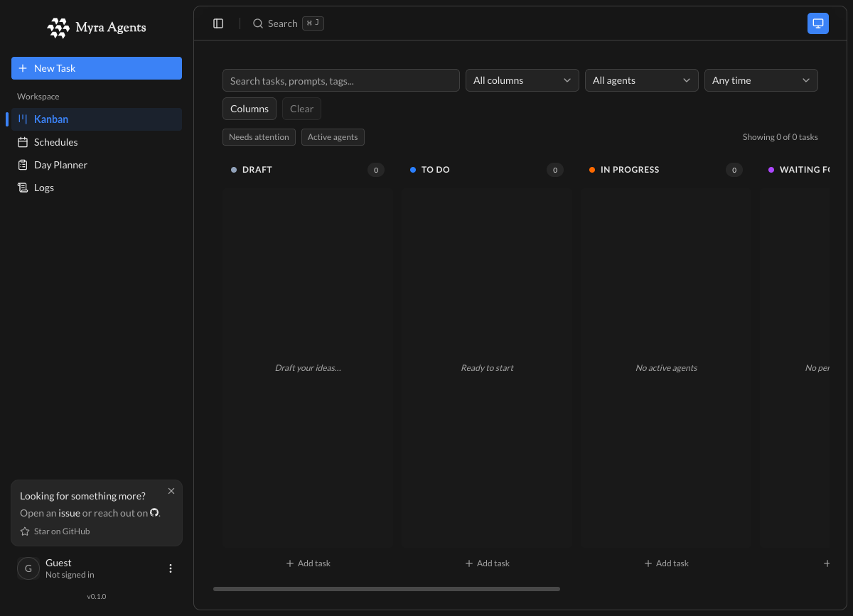Click the To Do column count badge
The image size is (853, 616).
[555, 170]
